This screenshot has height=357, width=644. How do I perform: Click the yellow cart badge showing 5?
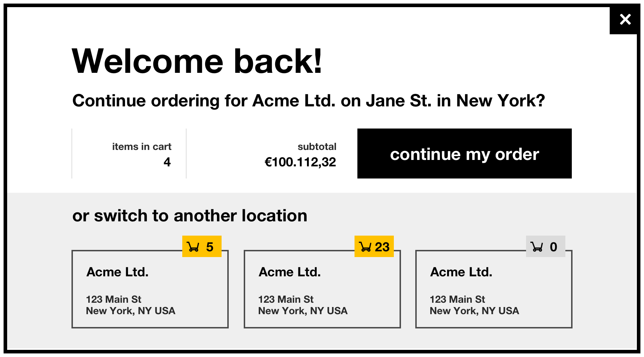coord(202,246)
